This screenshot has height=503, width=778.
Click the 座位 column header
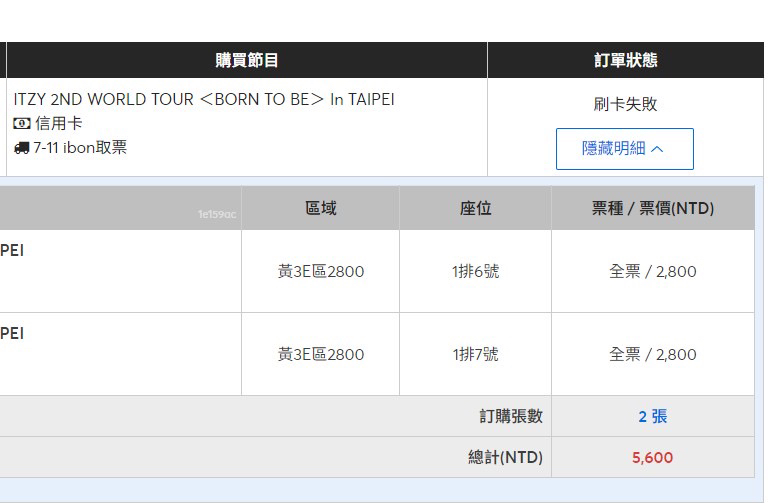click(x=475, y=208)
